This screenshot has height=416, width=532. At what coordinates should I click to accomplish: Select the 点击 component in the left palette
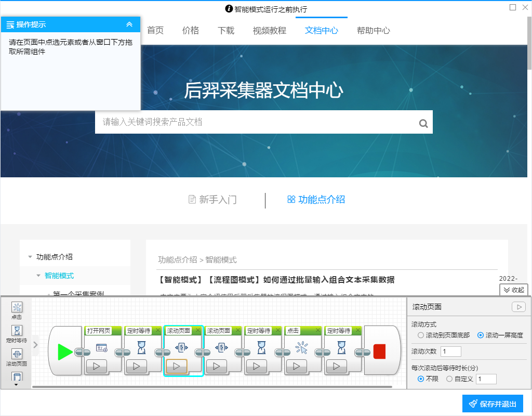[x=17, y=310]
